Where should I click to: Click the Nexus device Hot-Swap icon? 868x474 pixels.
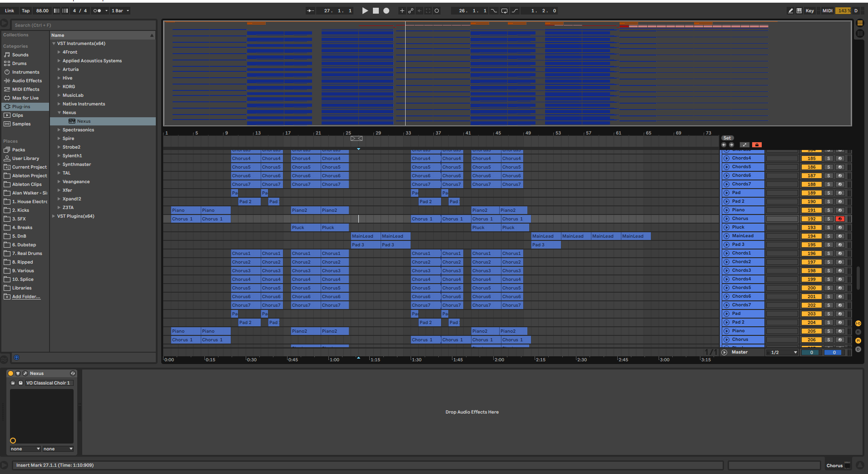pos(73,374)
